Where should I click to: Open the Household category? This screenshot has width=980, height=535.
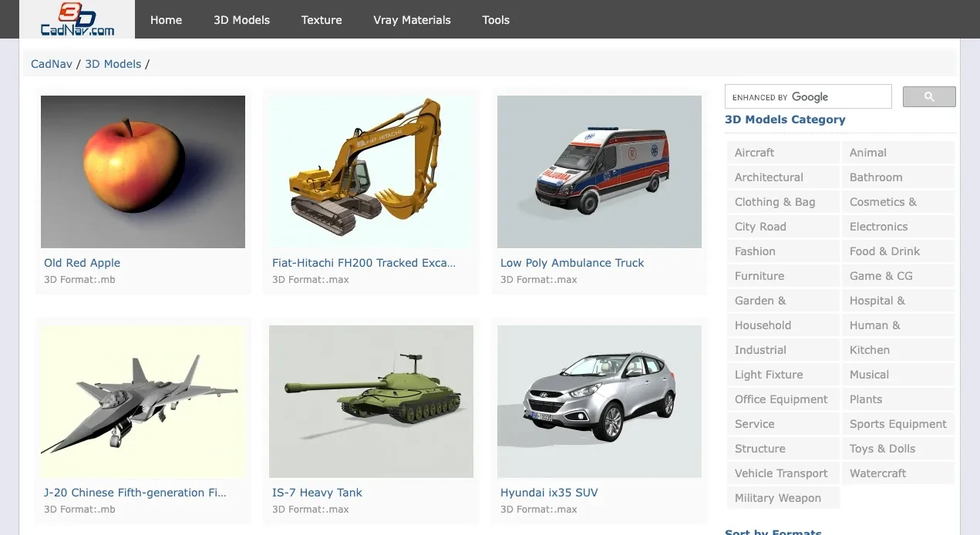point(783,325)
